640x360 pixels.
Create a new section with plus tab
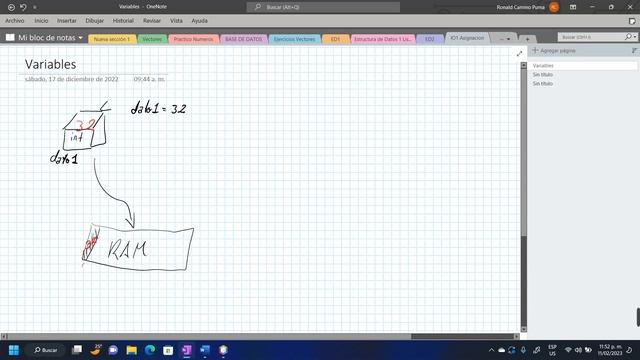click(x=527, y=39)
